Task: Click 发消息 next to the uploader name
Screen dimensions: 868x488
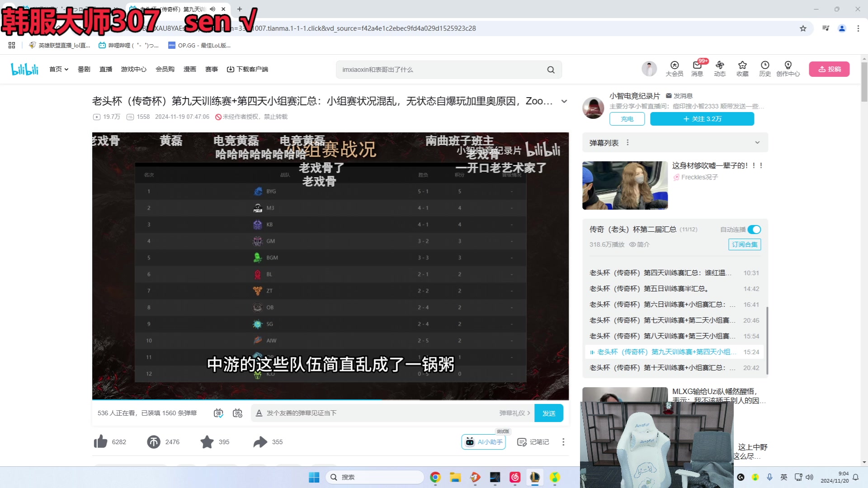Action: click(679, 96)
